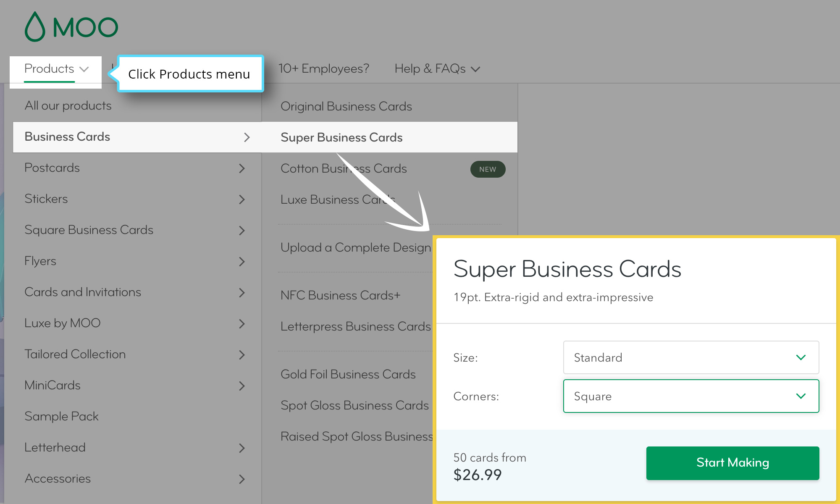Screen dimensions: 840x504
Task: Click '19pt. Extra-rigid and extra-impressive' text
Action: point(554,297)
